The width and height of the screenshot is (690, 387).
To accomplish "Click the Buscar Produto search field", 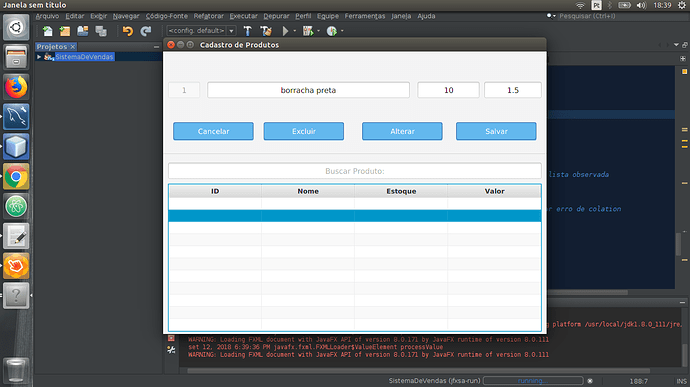I will (355, 171).
